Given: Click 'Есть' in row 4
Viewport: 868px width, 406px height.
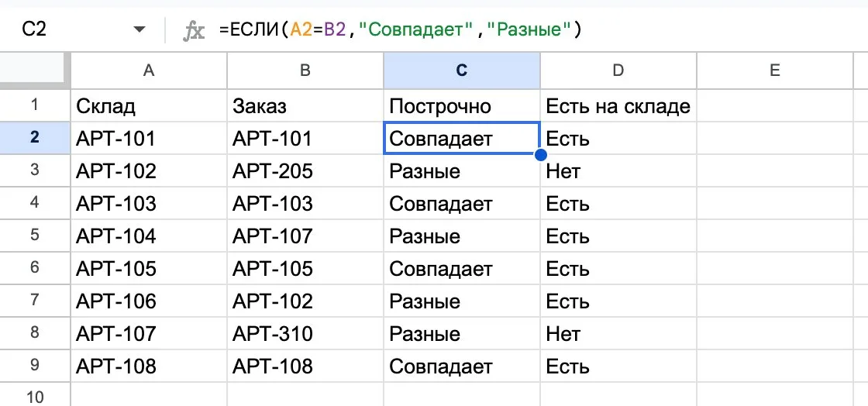Looking at the screenshot, I should coord(618,203).
